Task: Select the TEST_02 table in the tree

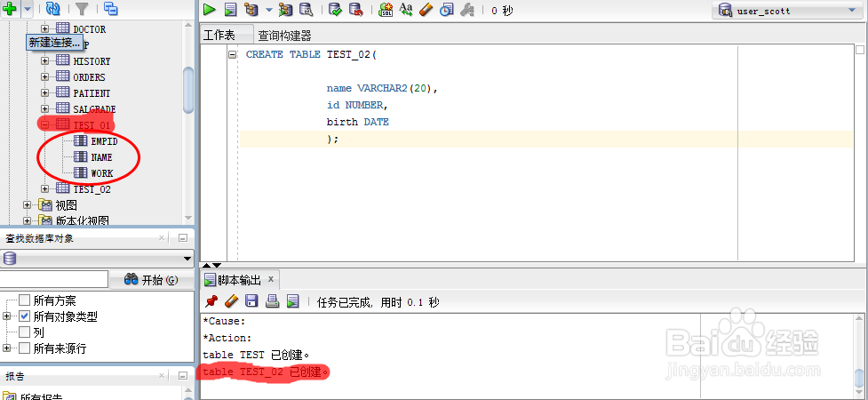Action: pos(92,189)
